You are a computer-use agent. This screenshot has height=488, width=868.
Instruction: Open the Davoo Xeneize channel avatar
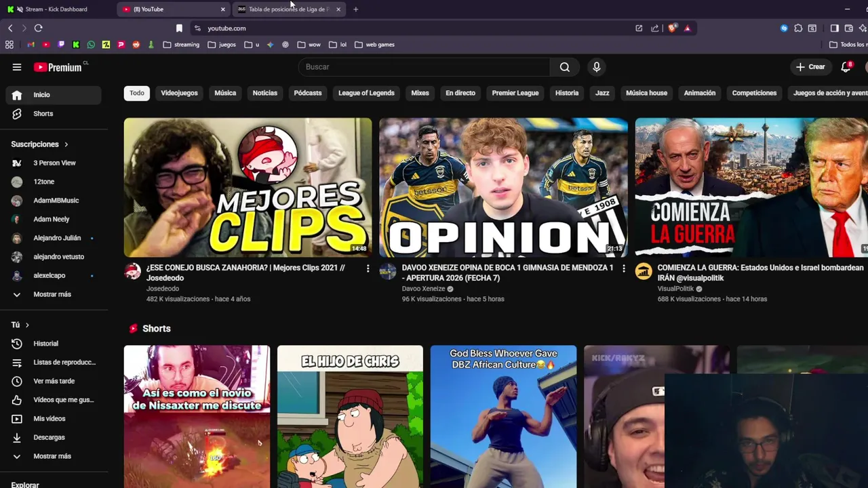tap(388, 271)
